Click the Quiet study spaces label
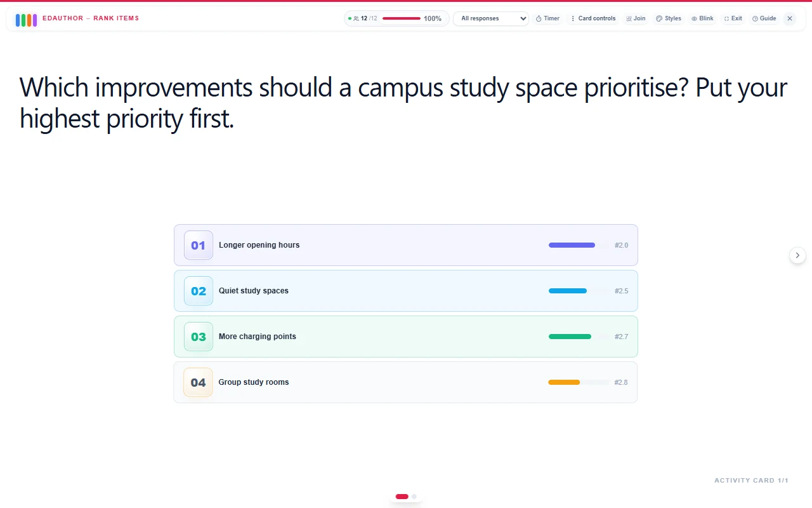 254,291
